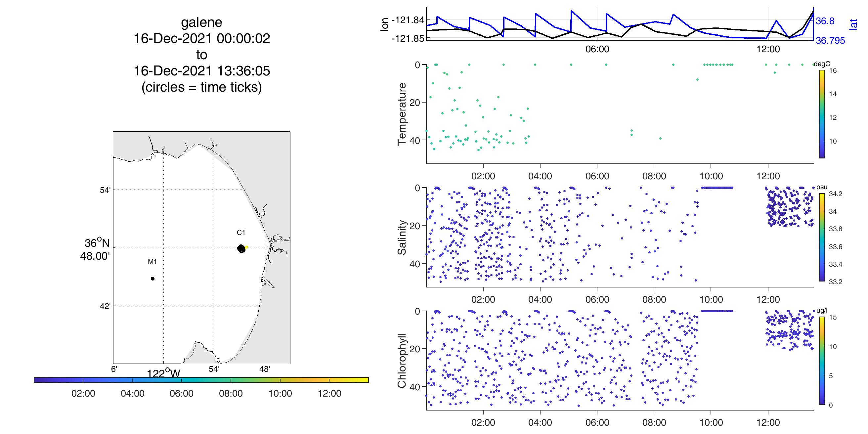
Task: Click the '34.2' tick on salinity colorbar
Action: (835, 194)
